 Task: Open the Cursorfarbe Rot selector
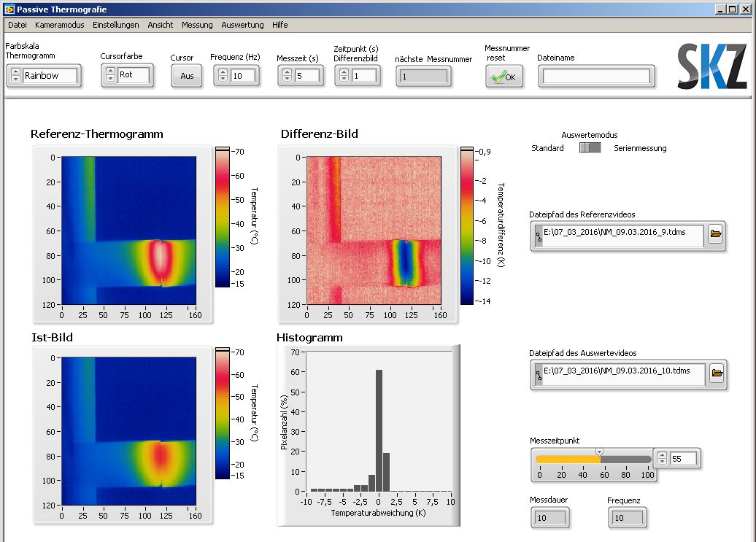click(134, 75)
